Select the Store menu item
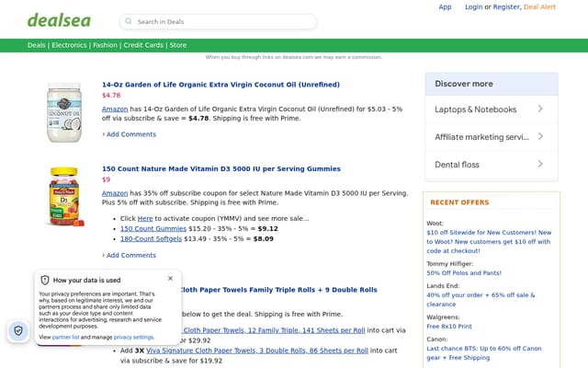The height and width of the screenshot is (368, 588). [x=177, y=45]
